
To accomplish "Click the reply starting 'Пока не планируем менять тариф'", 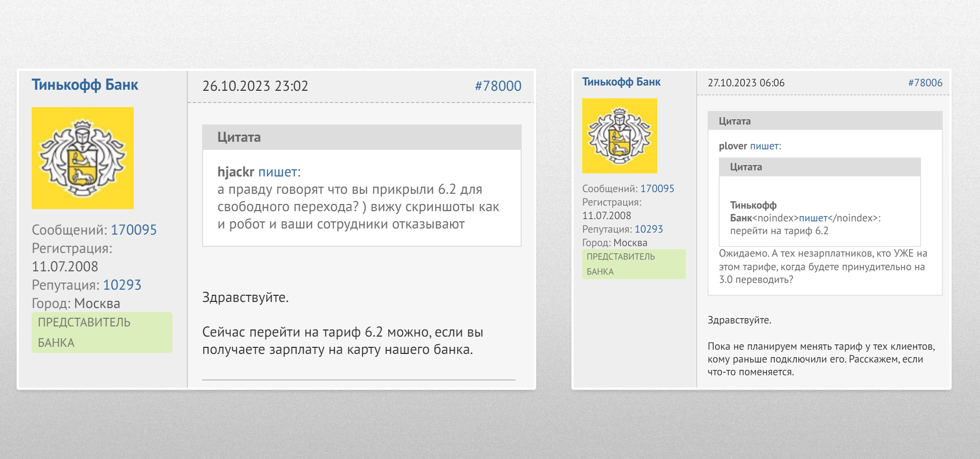I will 821,359.
